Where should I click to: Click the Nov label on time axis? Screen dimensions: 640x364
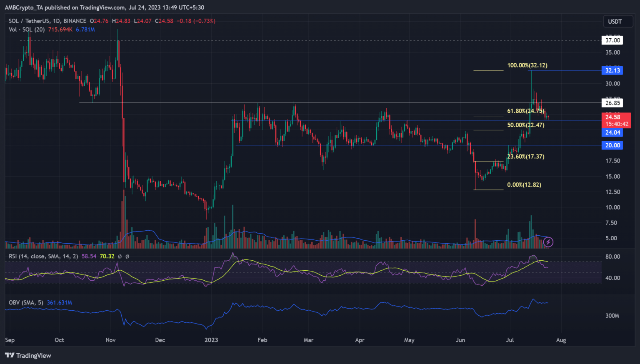coord(110,340)
